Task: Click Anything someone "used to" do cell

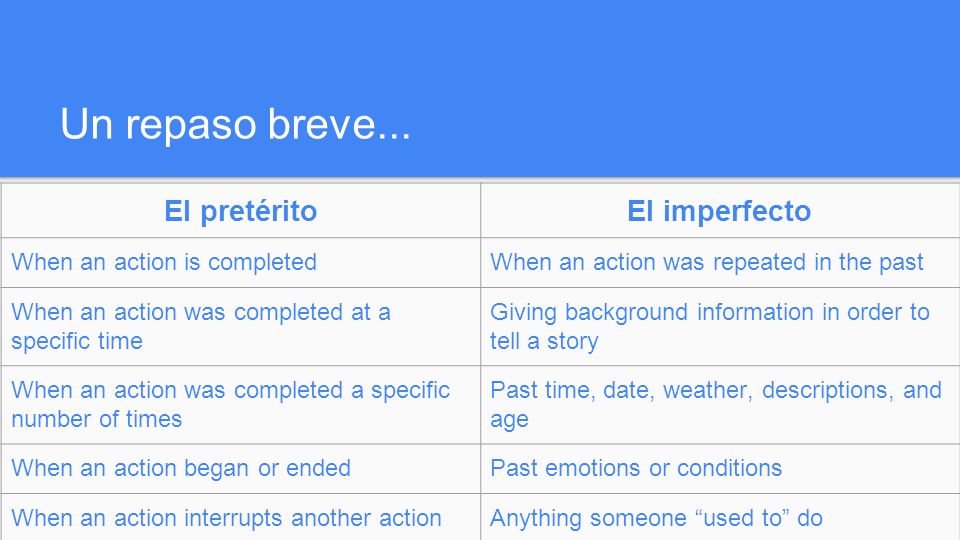Action: point(719,517)
